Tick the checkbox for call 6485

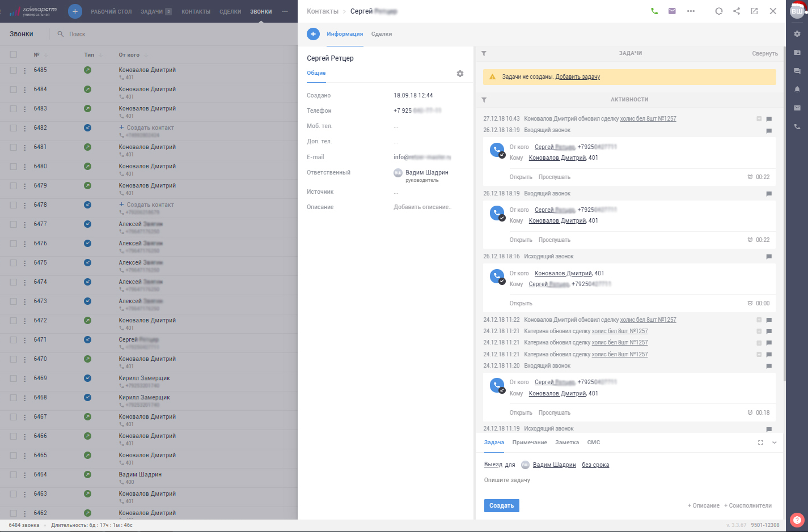[14, 70]
